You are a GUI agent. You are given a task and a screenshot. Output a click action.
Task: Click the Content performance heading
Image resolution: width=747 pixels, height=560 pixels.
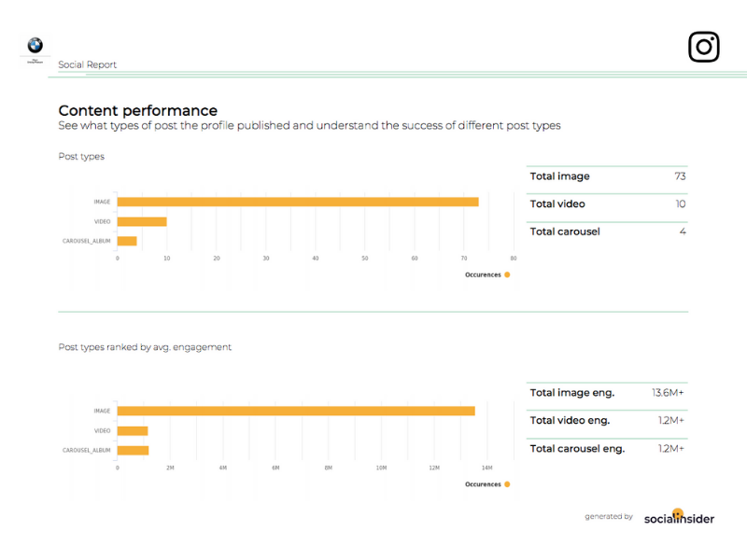[137, 110]
